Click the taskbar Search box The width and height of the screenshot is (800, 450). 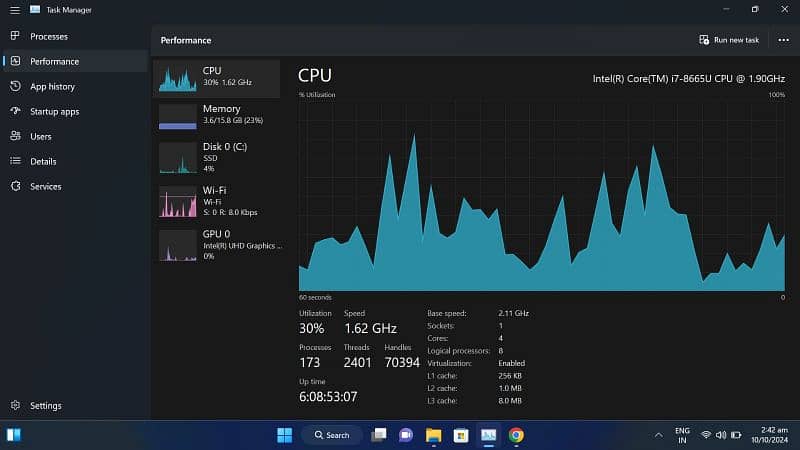[x=331, y=435]
